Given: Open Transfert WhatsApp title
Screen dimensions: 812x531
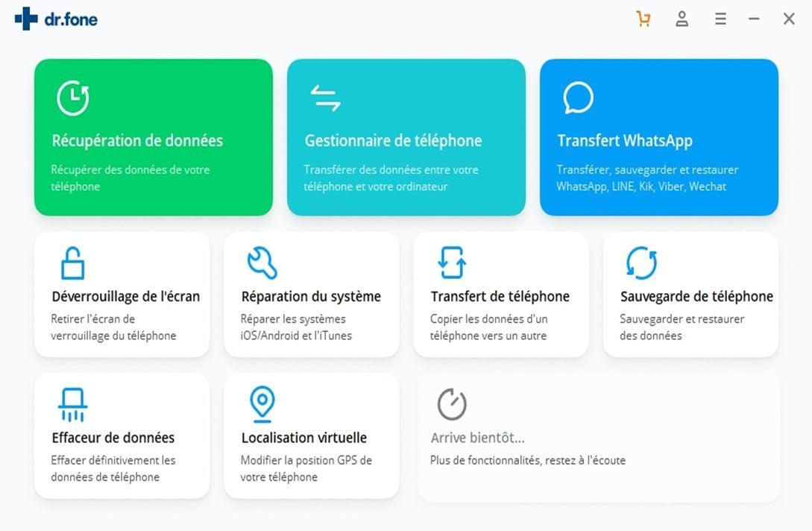Looking at the screenshot, I should 625,141.
